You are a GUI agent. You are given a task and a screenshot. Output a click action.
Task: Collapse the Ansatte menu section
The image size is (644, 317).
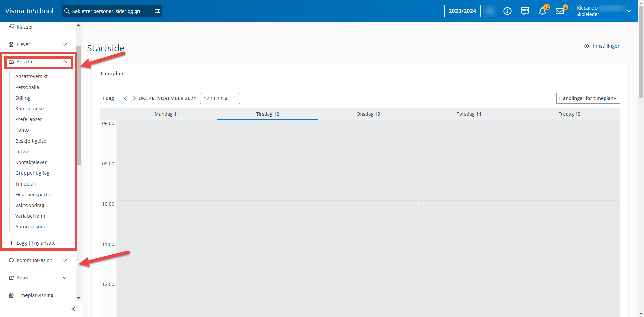point(65,62)
